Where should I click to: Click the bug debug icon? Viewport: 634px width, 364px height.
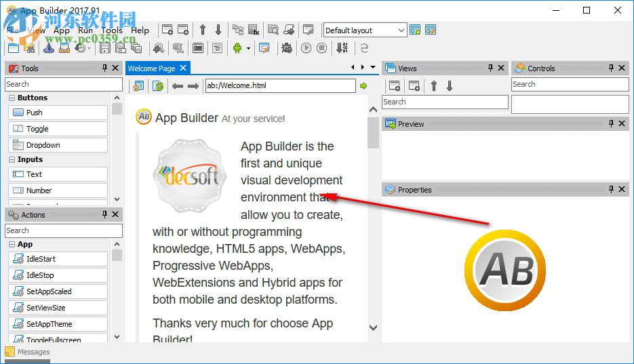[287, 48]
